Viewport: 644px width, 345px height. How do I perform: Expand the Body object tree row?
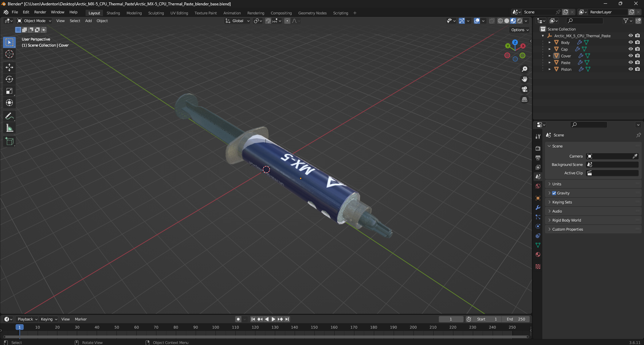[549, 42]
